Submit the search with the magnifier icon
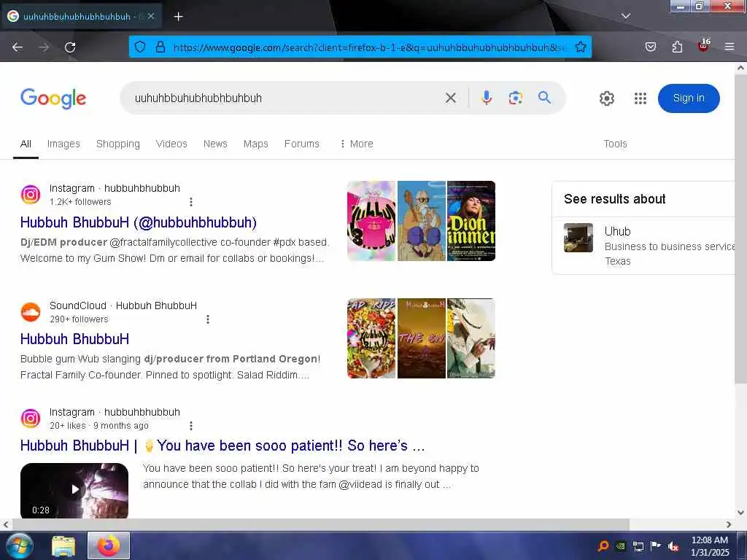 pos(544,98)
